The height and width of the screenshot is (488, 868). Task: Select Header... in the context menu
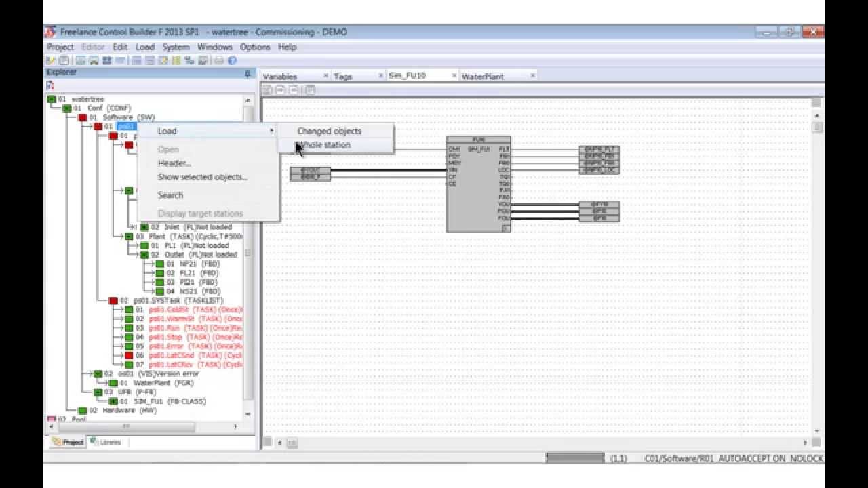[174, 163]
